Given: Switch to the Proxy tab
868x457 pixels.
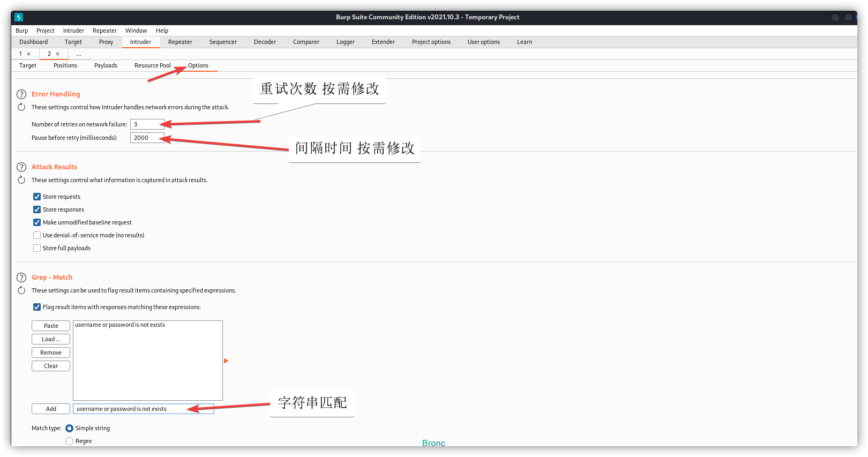Looking at the screenshot, I should [x=106, y=42].
